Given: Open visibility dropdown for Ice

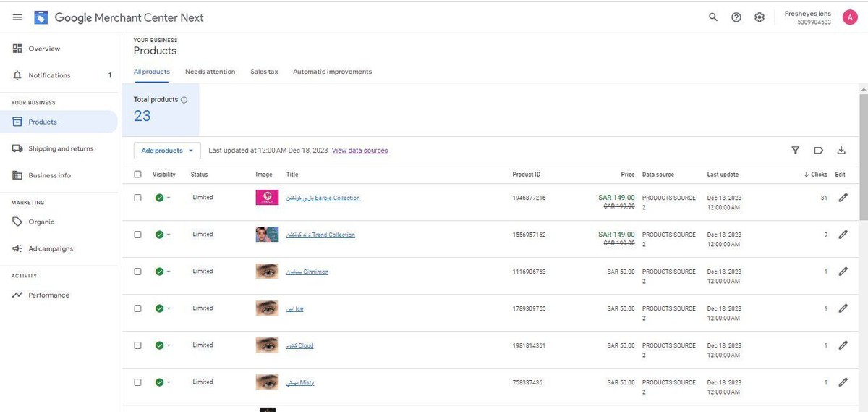Looking at the screenshot, I should [x=163, y=308].
